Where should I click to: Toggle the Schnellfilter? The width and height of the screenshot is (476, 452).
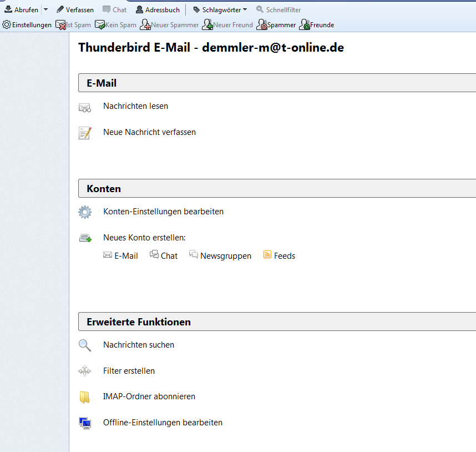pyautogui.click(x=278, y=10)
